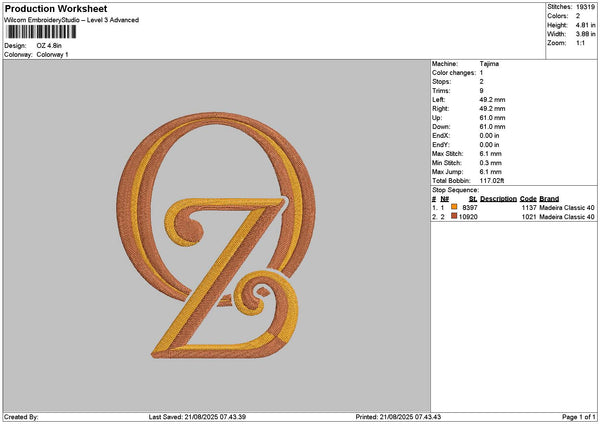Click thread code '1021'
Image resolution: width=600 pixels, height=424 pixels.
529,217
